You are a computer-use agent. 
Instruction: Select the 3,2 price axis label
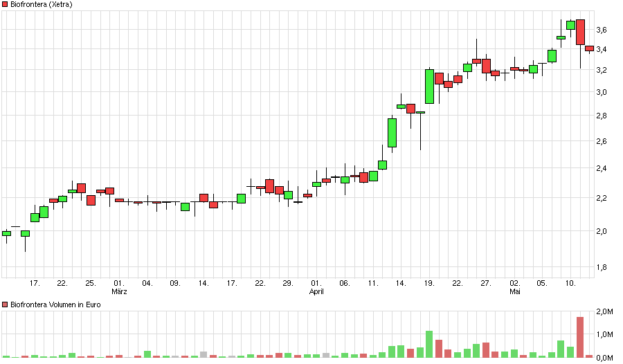click(601, 71)
